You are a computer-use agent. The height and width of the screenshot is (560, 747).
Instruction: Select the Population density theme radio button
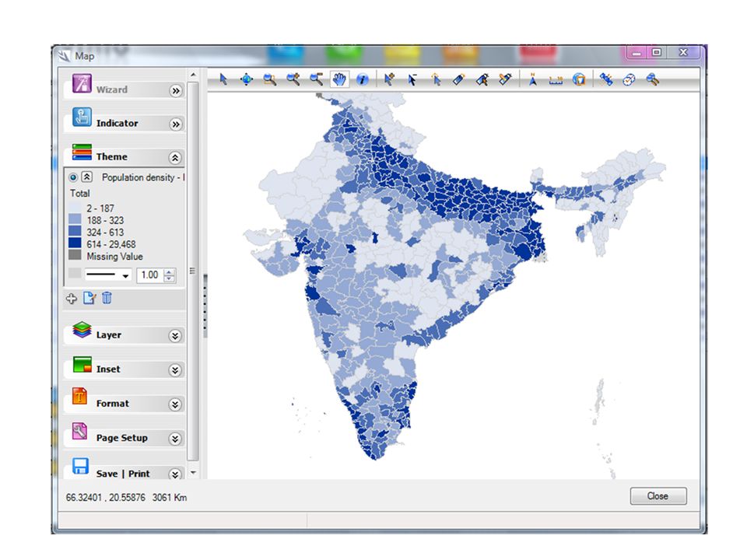(x=73, y=177)
